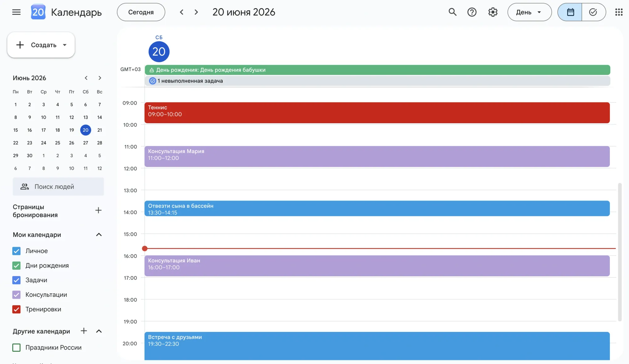Select June 21 in mini calendar

click(100, 130)
